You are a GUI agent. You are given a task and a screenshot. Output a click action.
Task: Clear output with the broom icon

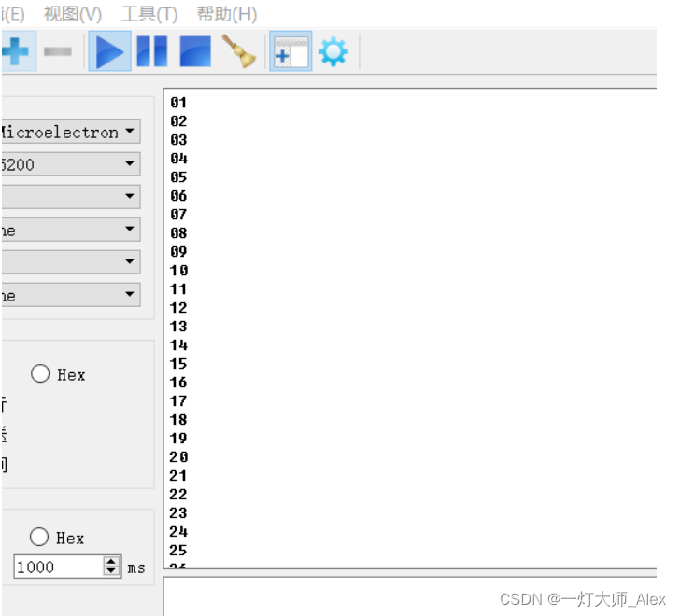[238, 51]
